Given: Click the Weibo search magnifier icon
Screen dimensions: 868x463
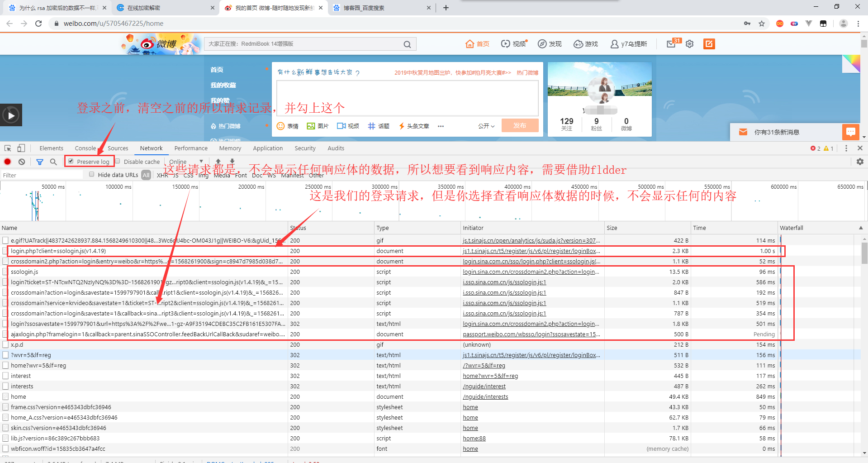Looking at the screenshot, I should [x=407, y=44].
